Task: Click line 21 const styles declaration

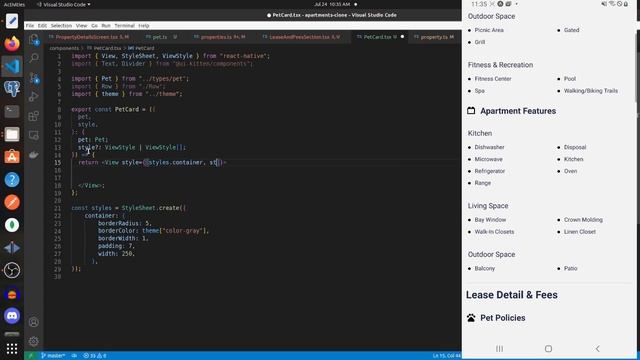Action: (x=129, y=208)
